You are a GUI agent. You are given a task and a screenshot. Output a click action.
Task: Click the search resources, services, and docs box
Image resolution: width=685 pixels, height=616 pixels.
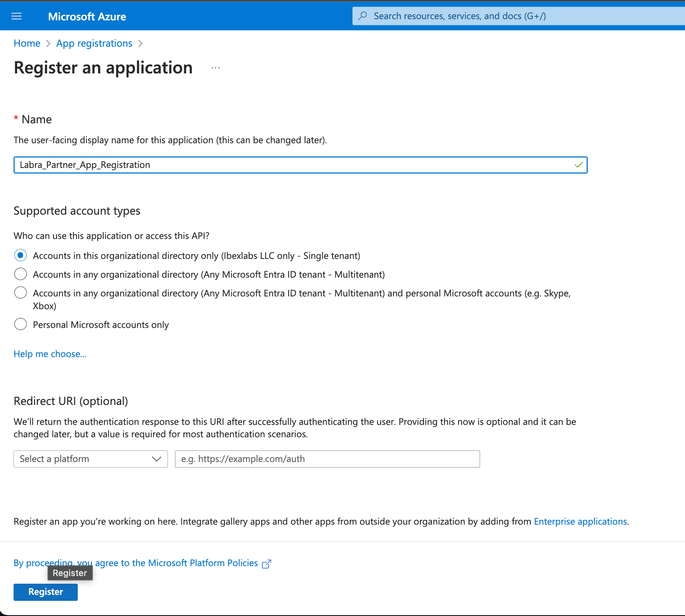pyautogui.click(x=518, y=16)
